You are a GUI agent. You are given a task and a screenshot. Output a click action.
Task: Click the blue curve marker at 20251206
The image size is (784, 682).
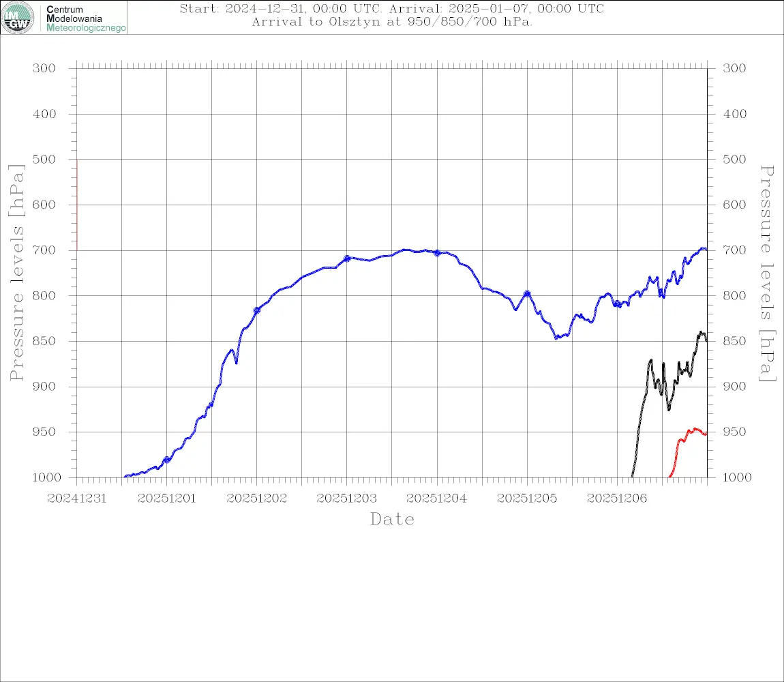(617, 303)
